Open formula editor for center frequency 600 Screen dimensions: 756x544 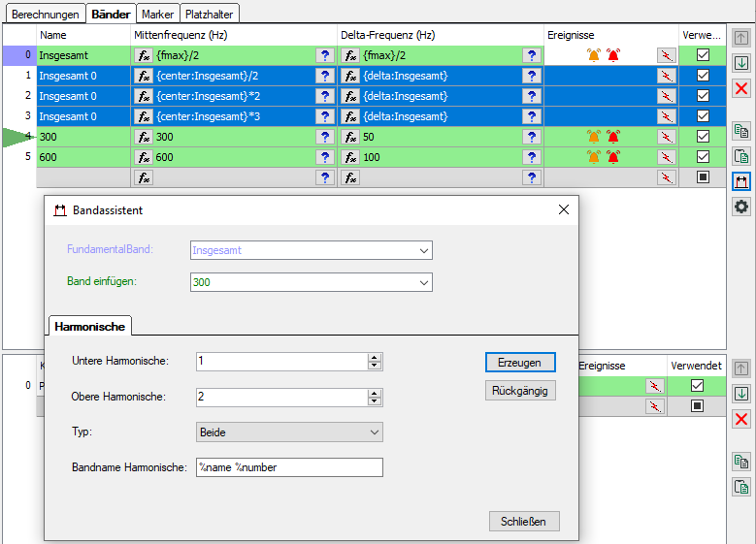pyautogui.click(x=144, y=157)
